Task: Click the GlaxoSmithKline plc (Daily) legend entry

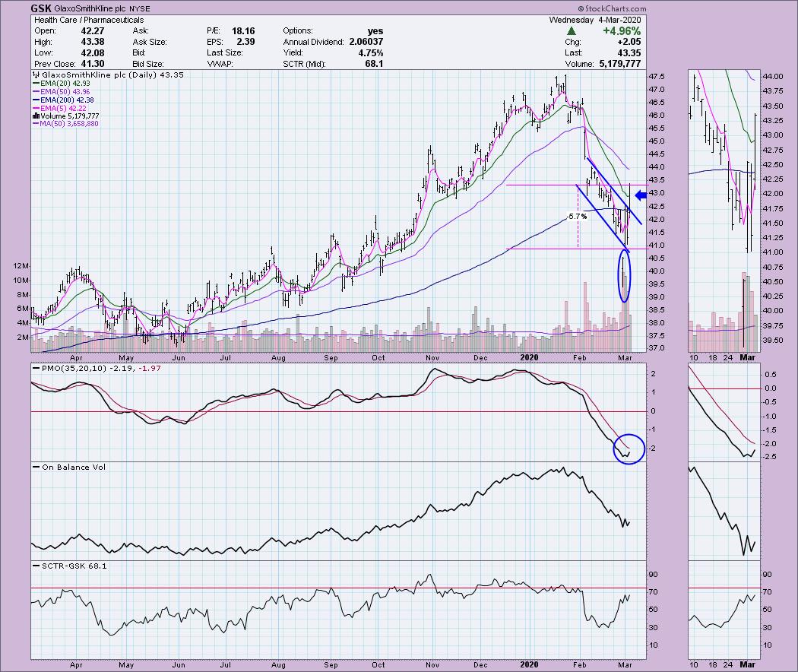Action: tap(109, 74)
